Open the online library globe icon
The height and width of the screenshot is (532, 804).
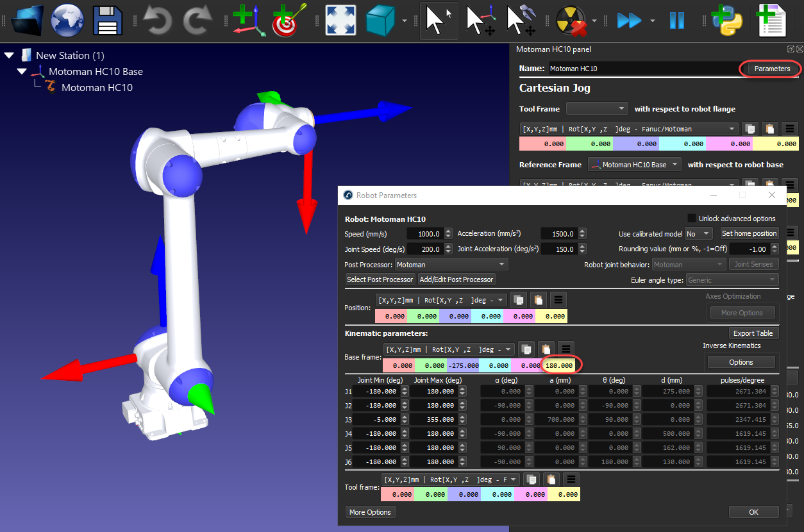pos(67,20)
